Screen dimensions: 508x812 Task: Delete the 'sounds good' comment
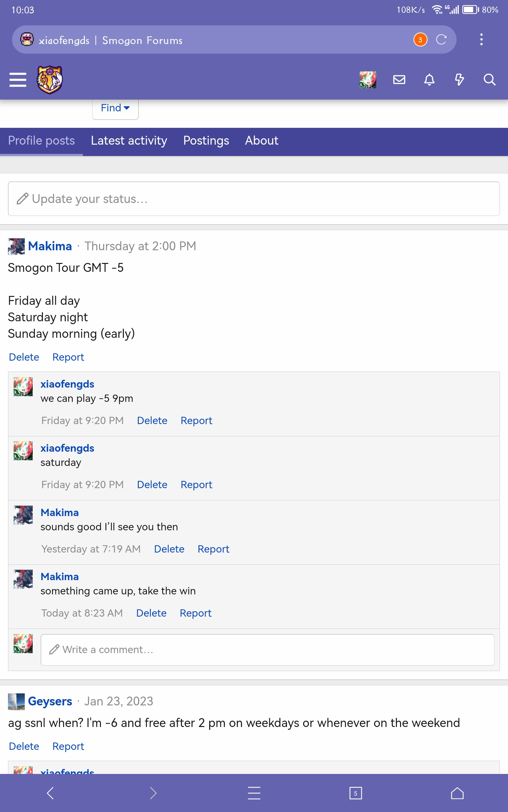click(169, 549)
